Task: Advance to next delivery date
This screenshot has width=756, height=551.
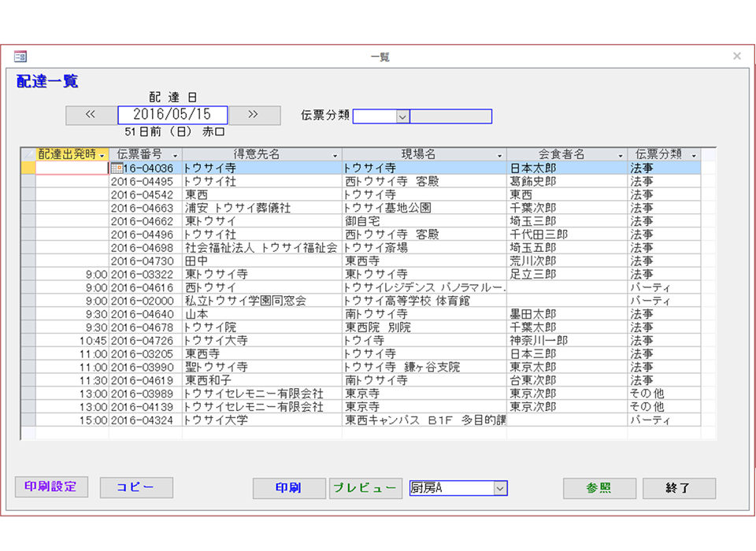Action: pos(254,115)
